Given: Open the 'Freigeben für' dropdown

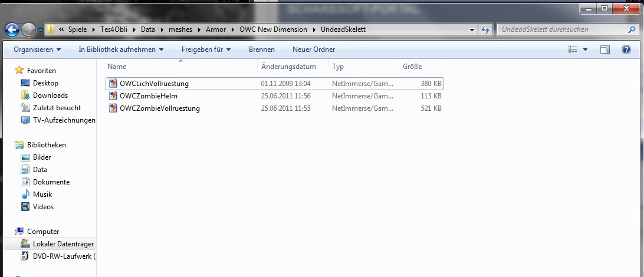Looking at the screenshot, I should [x=206, y=50].
